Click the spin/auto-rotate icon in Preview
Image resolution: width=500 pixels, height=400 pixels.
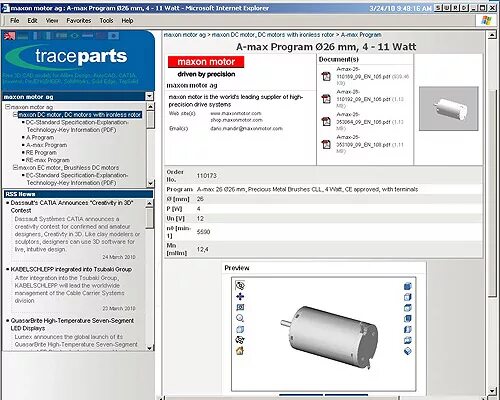tap(240, 340)
